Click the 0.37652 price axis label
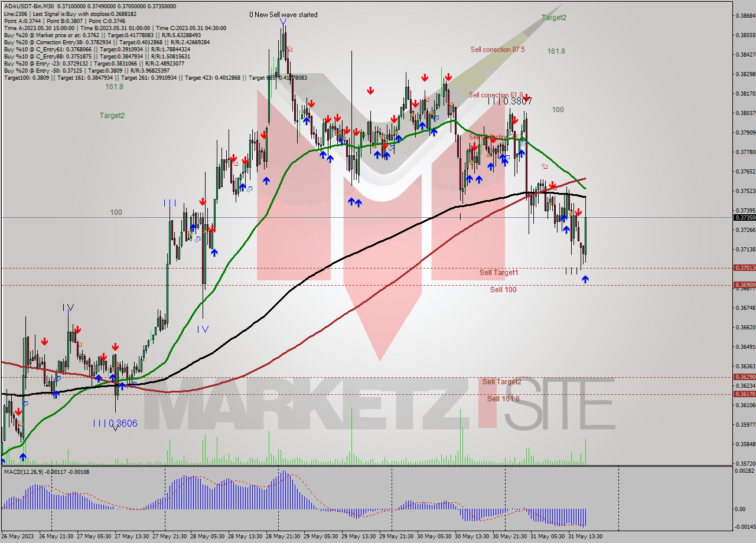This screenshot has width=756, height=543. click(x=745, y=171)
